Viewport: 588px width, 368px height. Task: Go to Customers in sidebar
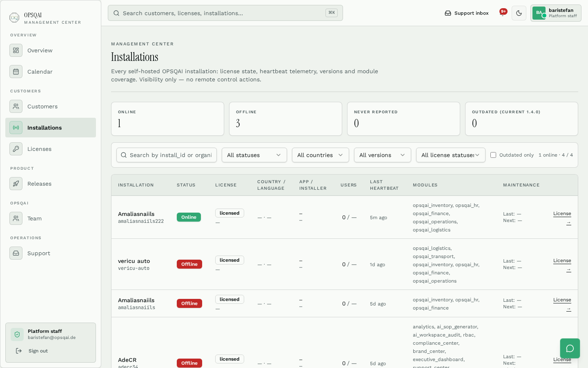click(51, 106)
